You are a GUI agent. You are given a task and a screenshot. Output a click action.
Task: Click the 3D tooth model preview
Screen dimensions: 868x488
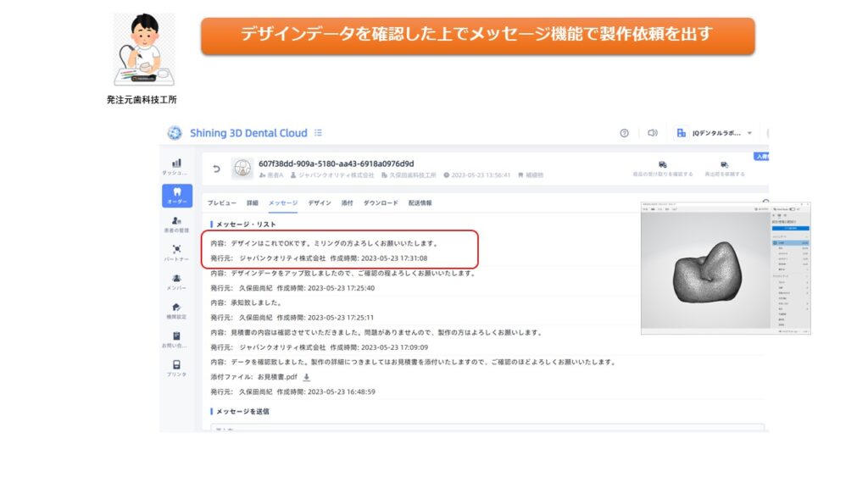pos(704,273)
